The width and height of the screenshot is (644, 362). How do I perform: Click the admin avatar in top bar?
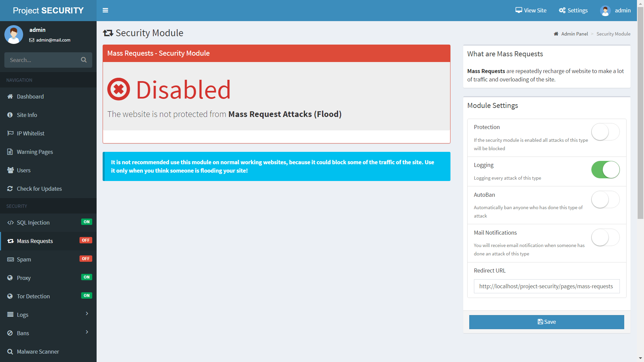click(605, 11)
